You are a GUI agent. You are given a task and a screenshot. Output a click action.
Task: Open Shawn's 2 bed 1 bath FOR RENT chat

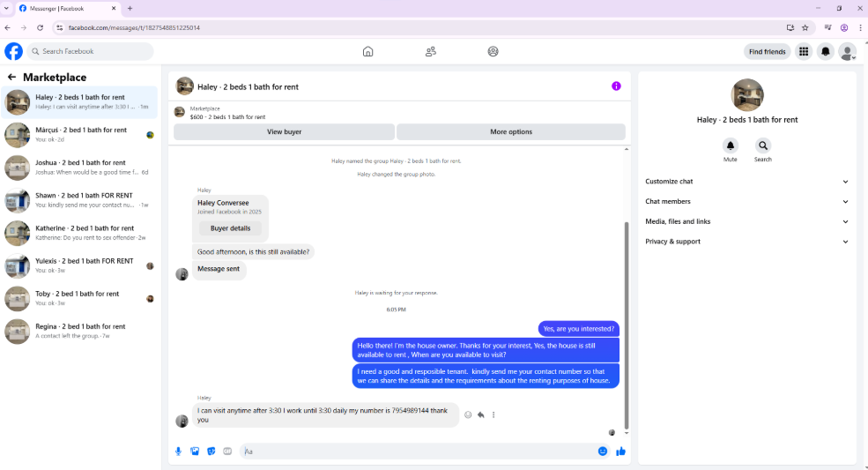79,200
